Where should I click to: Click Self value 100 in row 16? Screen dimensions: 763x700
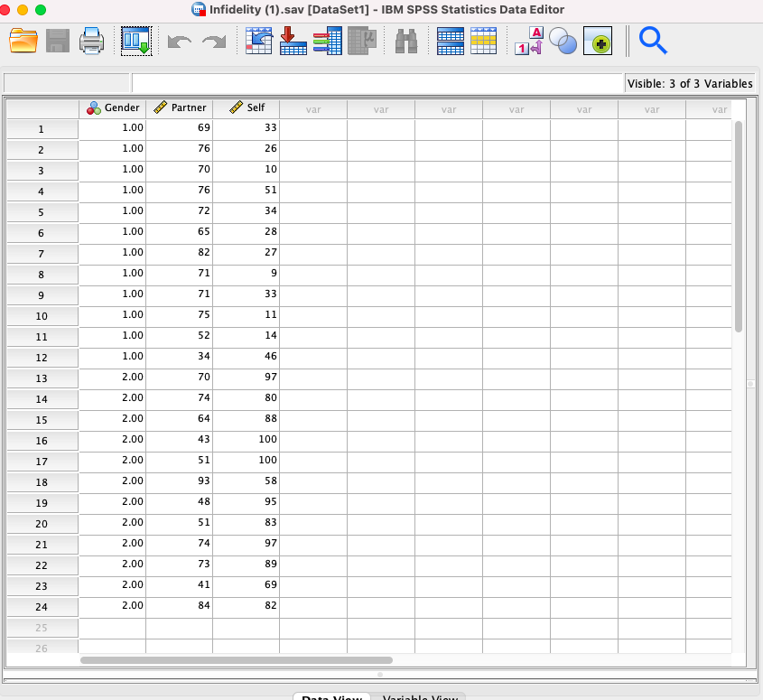click(247, 440)
